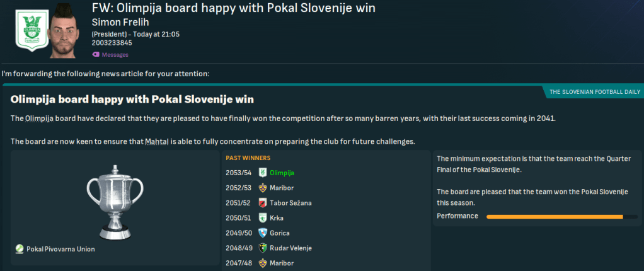Viewport: 644px width, 271px height.
Task: Click the Olimpija crest in the 2053/54 row
Action: [263, 173]
